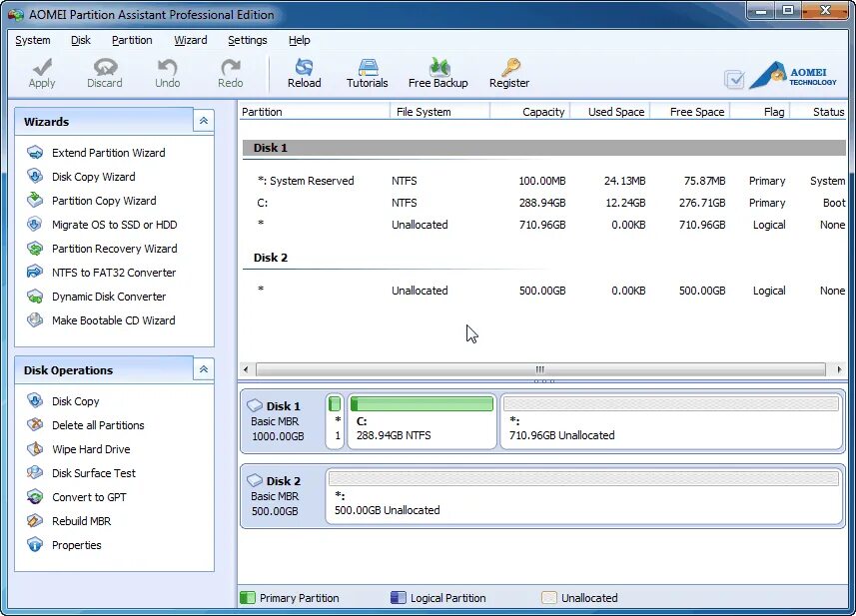
Task: Click the scrollbar left arrow
Action: (x=246, y=369)
